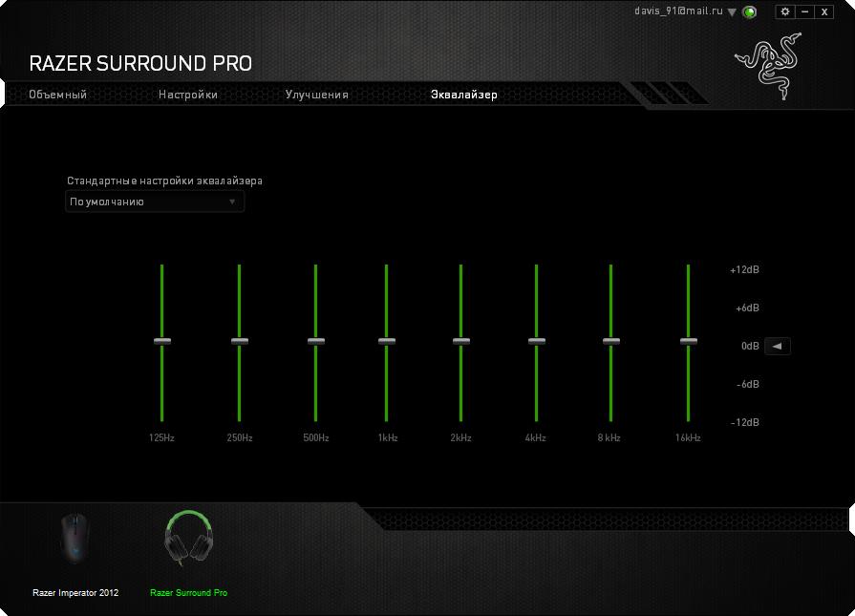This screenshot has width=855, height=616.
Task: Click the 500Hz slider handle
Action: (315, 341)
